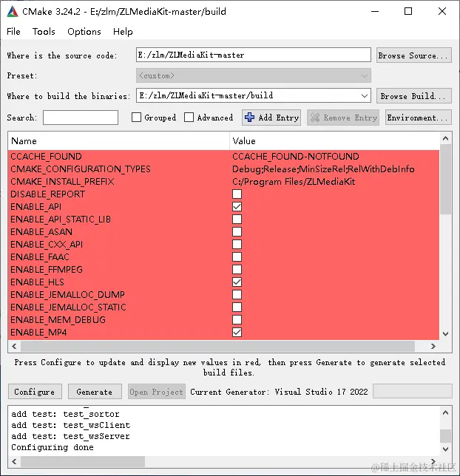This screenshot has height=476, width=460.
Task: Click the Search input field
Action: tap(81, 118)
